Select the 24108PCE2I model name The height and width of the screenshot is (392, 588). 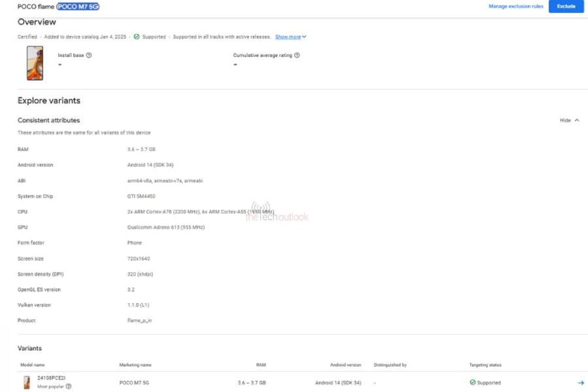(x=51, y=378)
